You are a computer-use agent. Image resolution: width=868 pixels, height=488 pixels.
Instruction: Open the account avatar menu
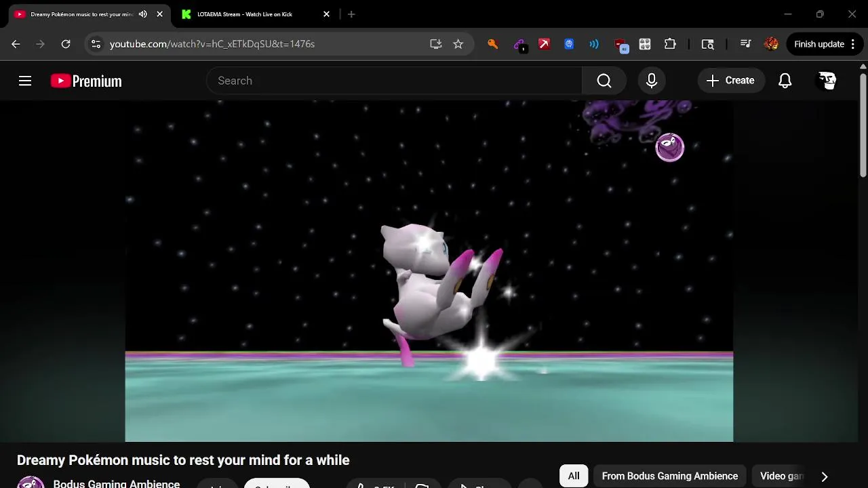[x=827, y=81]
